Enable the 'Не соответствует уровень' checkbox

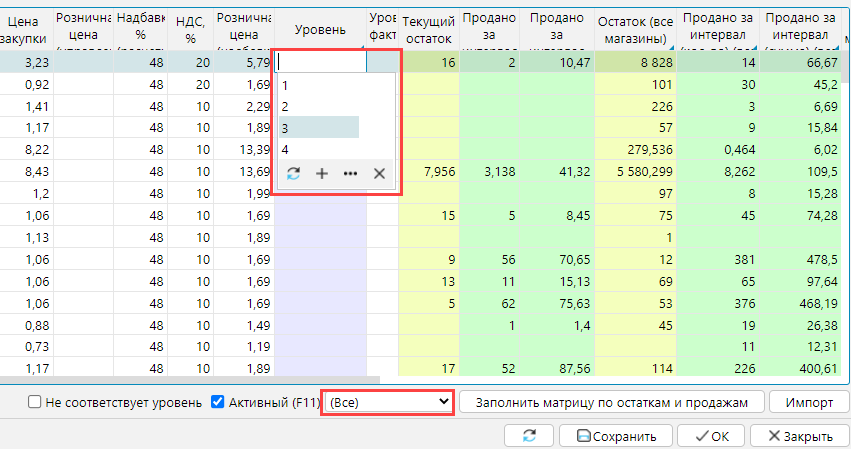(35, 402)
